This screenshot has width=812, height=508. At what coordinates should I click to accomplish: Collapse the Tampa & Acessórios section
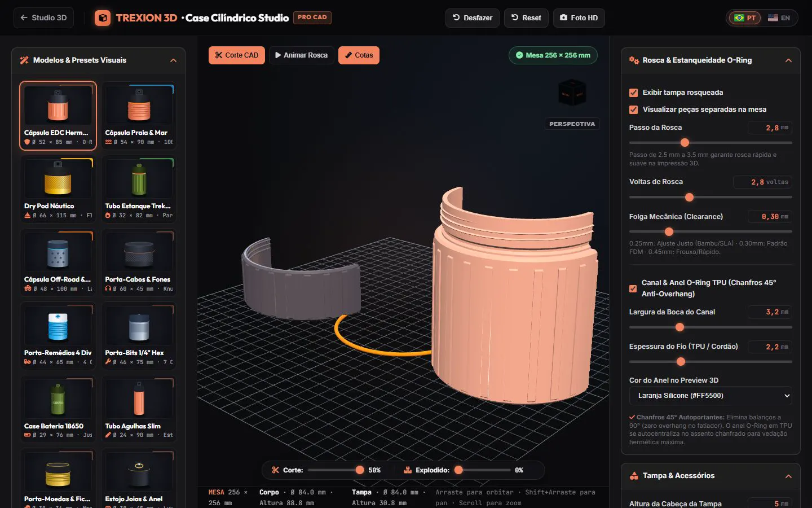(788, 476)
